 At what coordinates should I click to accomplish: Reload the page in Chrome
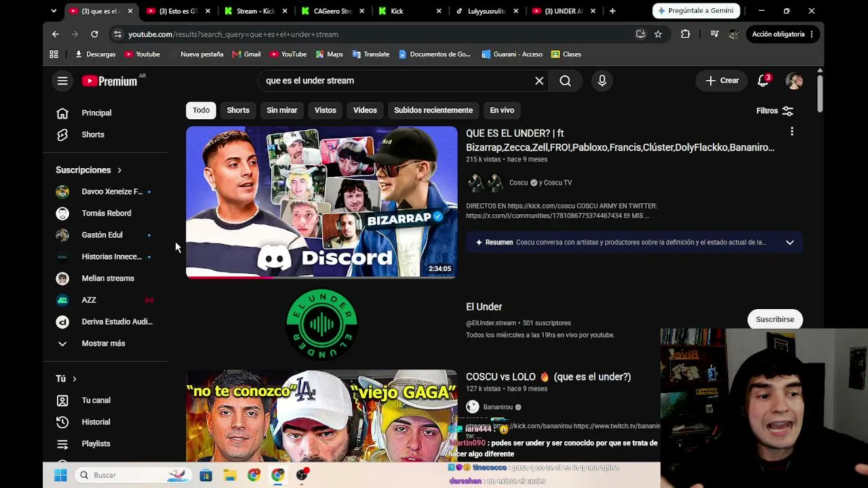pyautogui.click(x=94, y=34)
